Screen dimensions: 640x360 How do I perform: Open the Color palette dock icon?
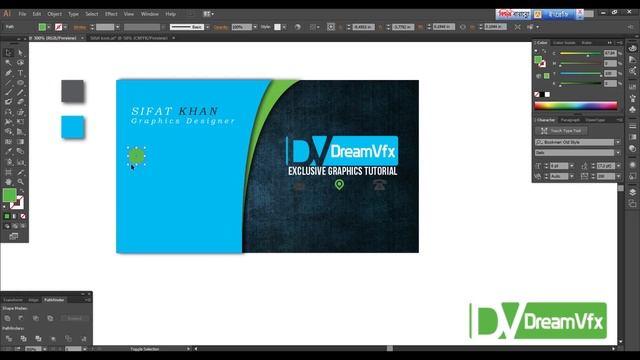632,48
